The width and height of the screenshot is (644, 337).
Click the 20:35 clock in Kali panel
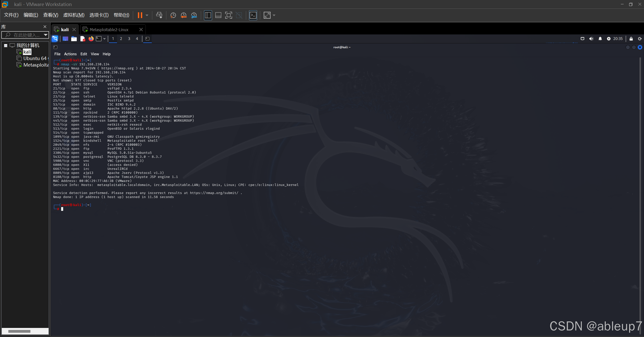point(618,39)
